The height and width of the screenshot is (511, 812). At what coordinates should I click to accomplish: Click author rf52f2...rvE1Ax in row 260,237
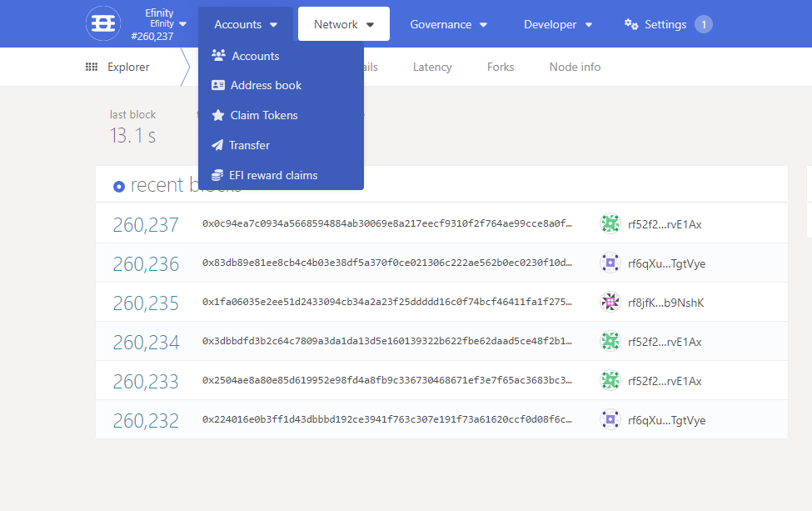(x=665, y=224)
